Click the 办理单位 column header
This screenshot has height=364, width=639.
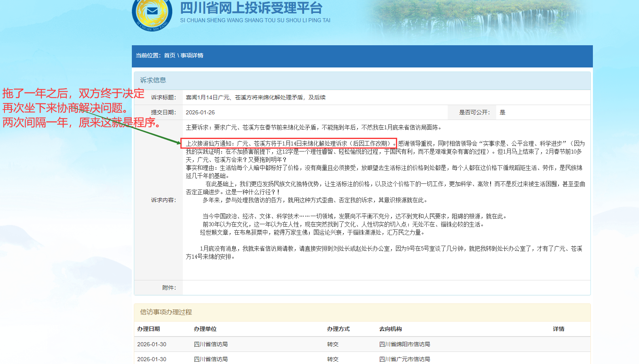click(x=205, y=329)
